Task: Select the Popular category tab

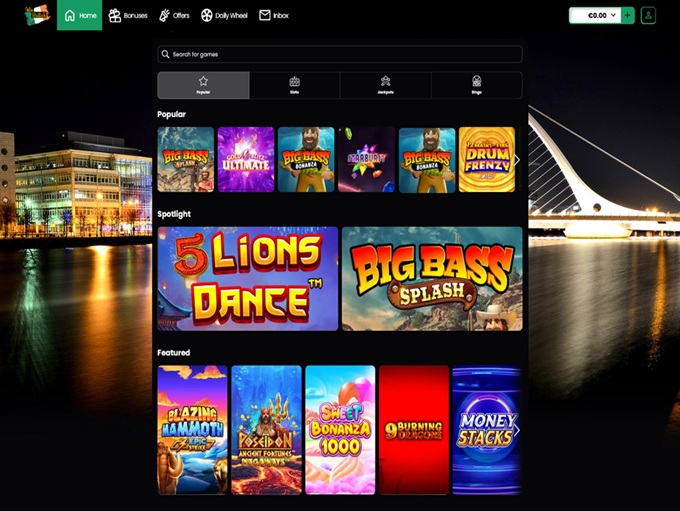Action: (x=203, y=85)
